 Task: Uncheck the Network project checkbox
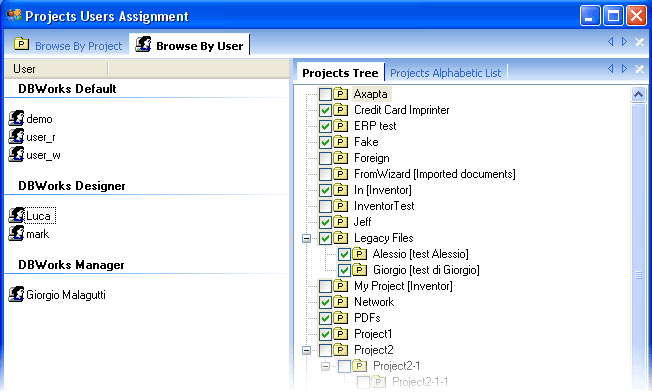point(325,303)
